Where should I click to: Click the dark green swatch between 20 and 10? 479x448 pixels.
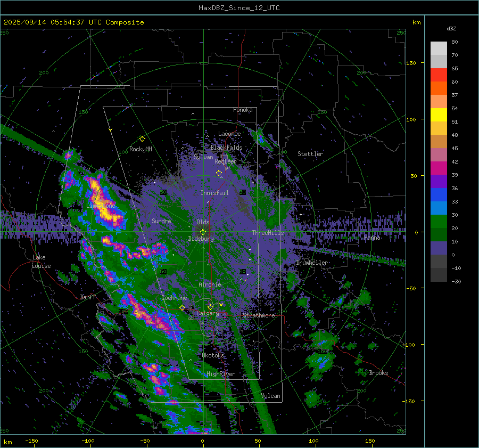(x=439, y=235)
